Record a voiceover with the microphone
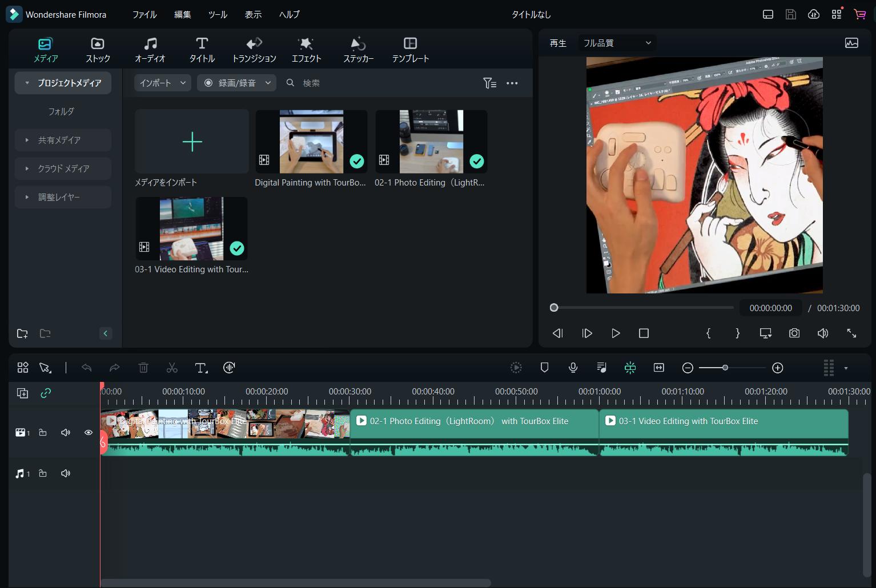 573,368
